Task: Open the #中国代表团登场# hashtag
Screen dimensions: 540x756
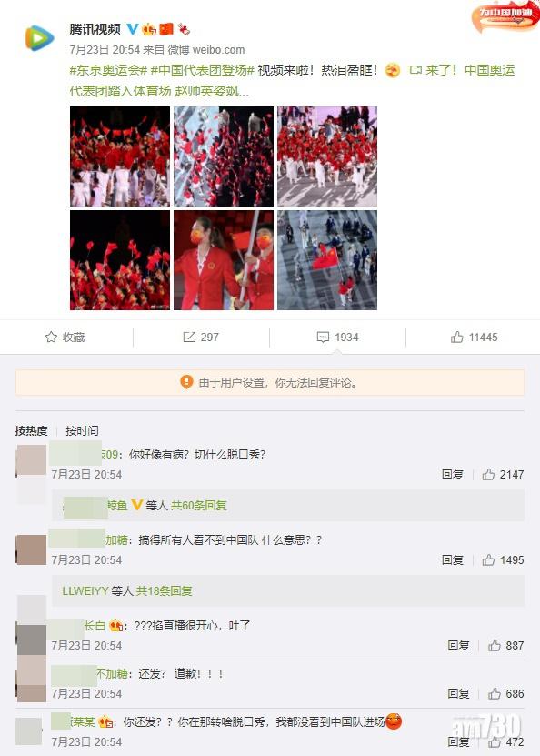Action: pos(203,70)
